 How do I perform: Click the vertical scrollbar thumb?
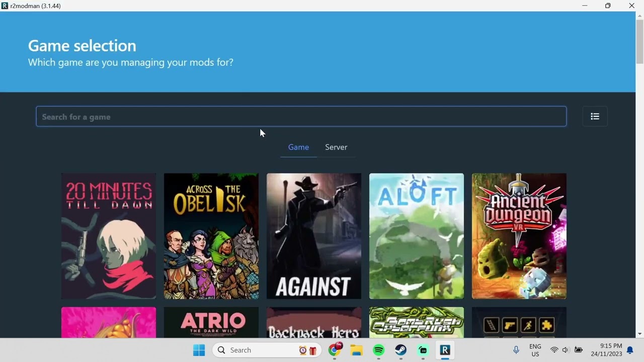[640, 42]
